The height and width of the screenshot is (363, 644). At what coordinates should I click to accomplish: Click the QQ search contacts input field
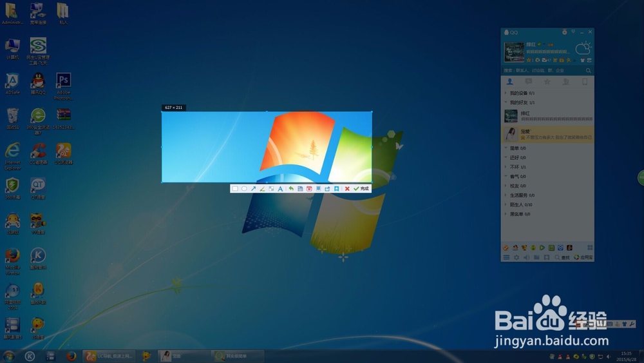543,70
